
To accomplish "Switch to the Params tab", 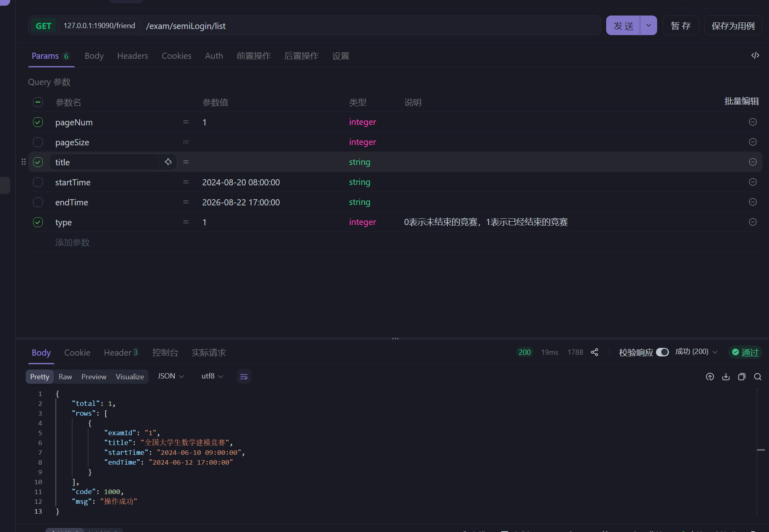I will point(51,56).
